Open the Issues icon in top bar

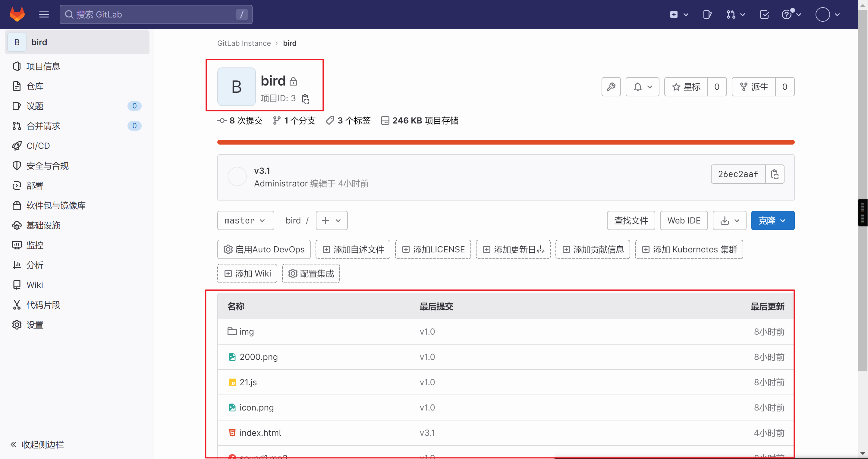[x=707, y=14]
